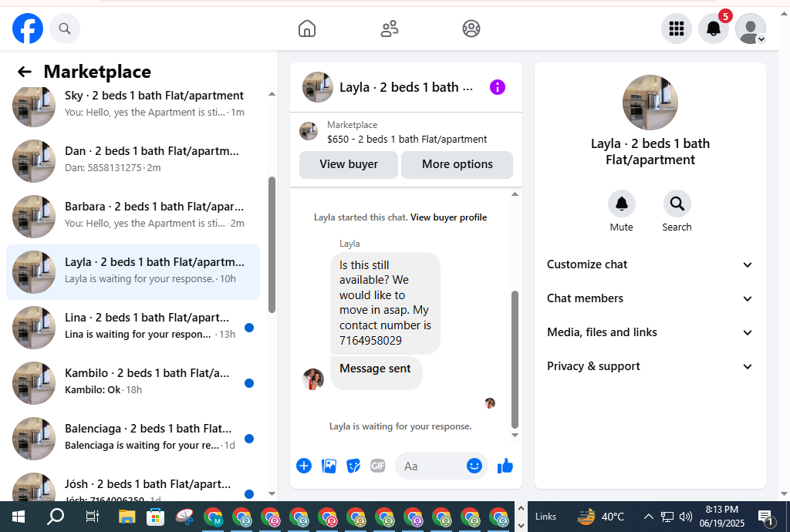Viewport: 790px width, 532px height.
Task: Expand Media, files and links section
Action: tap(650, 332)
